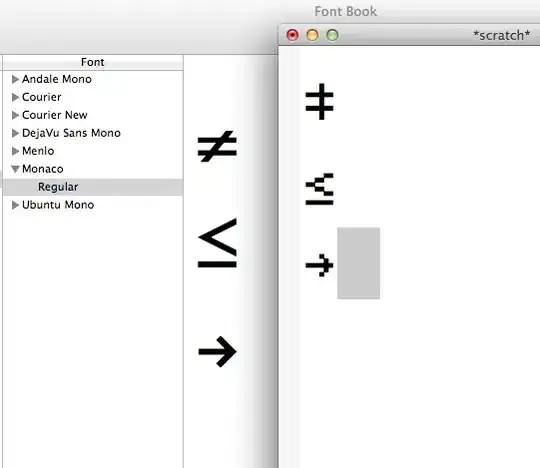Select the Ubuntu Mono font row

pos(93,205)
